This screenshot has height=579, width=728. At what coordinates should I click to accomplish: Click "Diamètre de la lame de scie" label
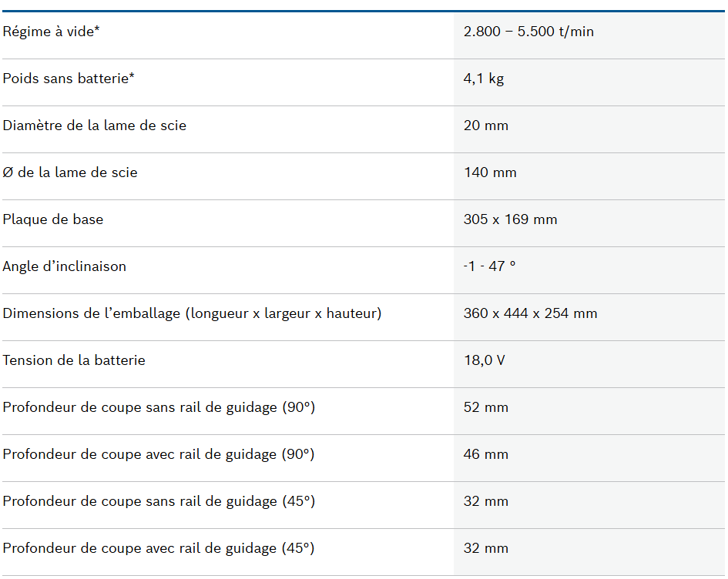pyautogui.click(x=94, y=126)
